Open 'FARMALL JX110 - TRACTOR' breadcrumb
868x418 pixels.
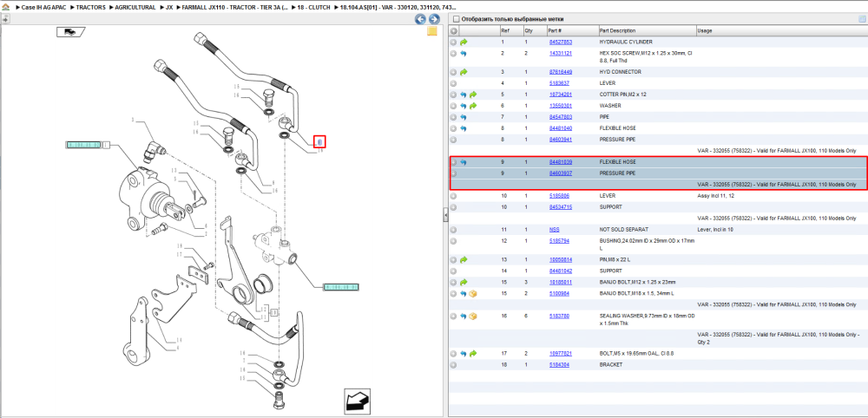pyautogui.click(x=234, y=8)
